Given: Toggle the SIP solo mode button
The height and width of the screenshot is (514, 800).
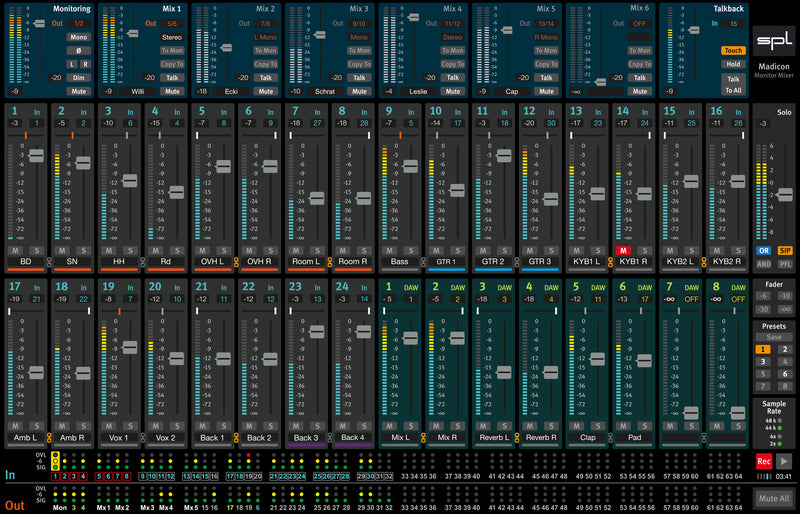Looking at the screenshot, I should tap(785, 251).
